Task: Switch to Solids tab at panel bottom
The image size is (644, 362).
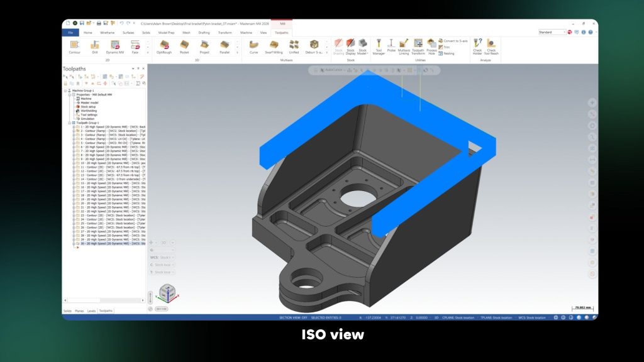Action: tap(67, 310)
